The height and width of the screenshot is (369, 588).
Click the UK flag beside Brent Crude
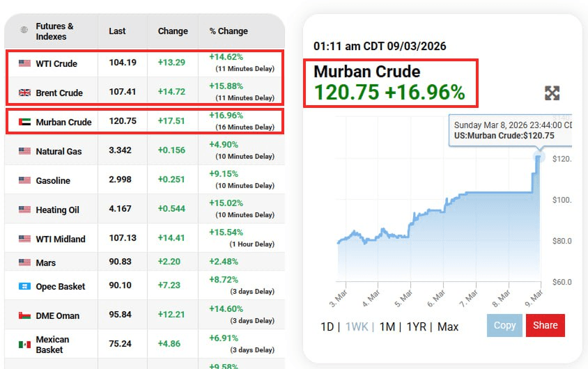coord(24,93)
